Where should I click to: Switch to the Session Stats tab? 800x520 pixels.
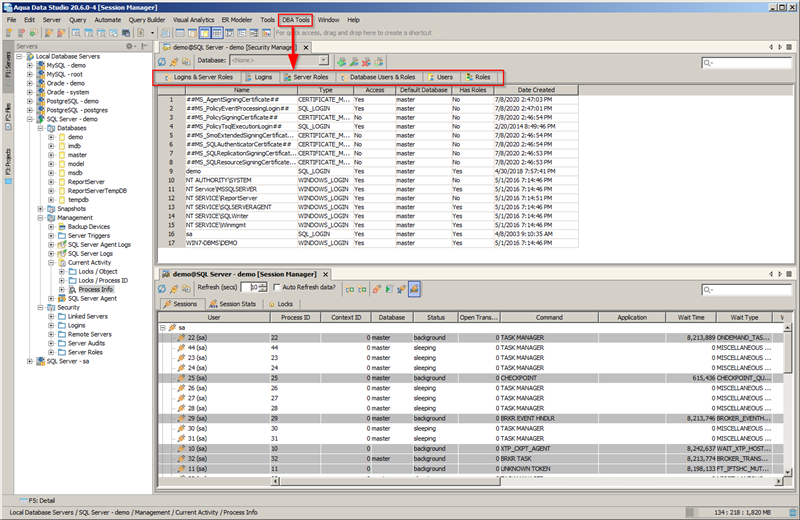[x=233, y=304]
